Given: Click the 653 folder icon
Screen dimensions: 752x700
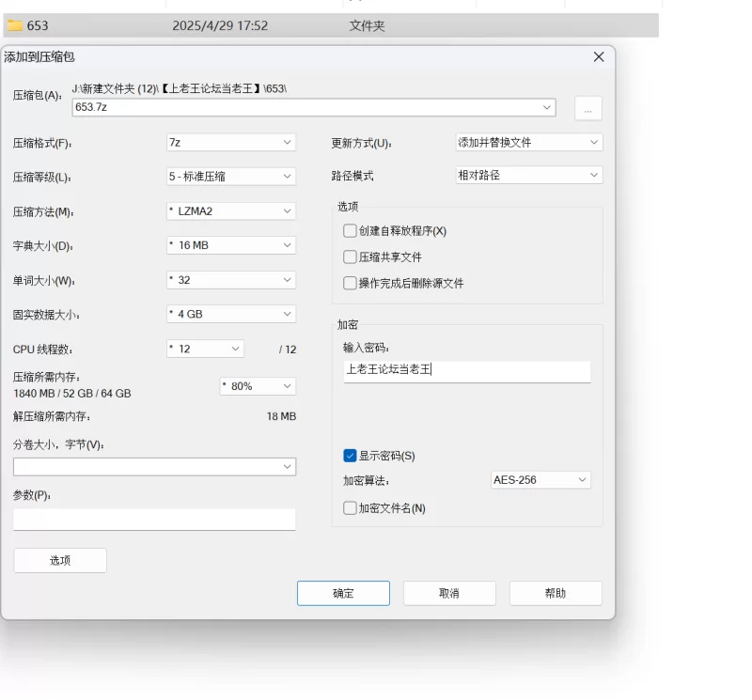Looking at the screenshot, I should pos(15,25).
